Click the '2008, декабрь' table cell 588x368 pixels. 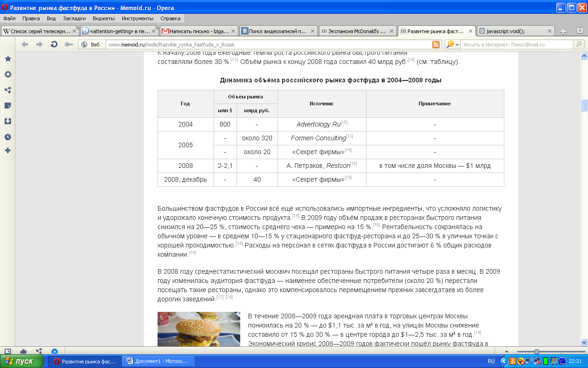(186, 179)
